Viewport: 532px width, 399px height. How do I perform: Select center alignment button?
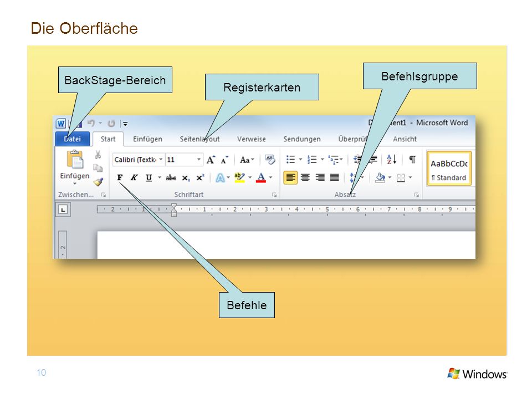pos(305,177)
